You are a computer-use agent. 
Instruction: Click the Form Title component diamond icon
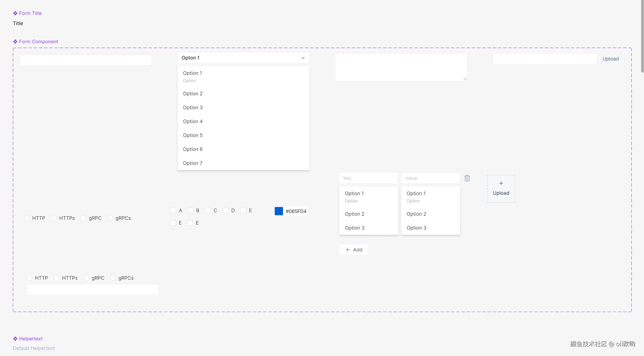click(x=15, y=13)
